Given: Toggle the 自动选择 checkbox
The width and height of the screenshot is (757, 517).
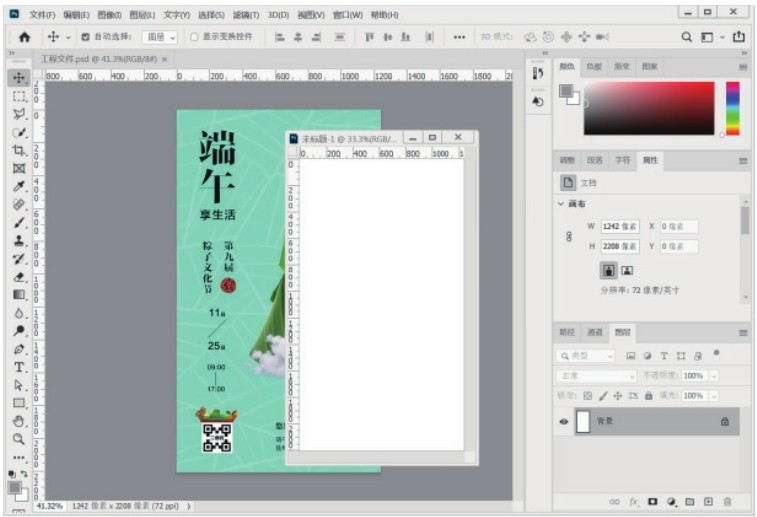Looking at the screenshot, I should [x=85, y=37].
